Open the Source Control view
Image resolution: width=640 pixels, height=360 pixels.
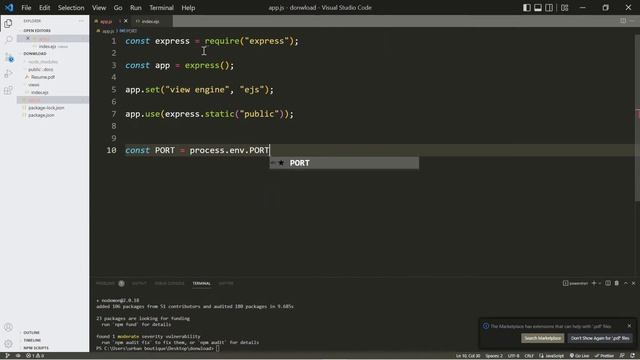coord(8,57)
